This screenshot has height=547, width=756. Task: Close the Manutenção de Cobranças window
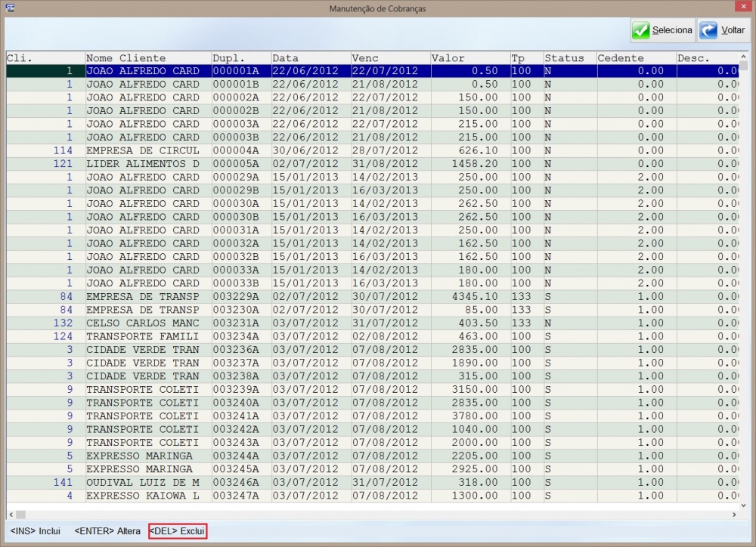[744, 8]
